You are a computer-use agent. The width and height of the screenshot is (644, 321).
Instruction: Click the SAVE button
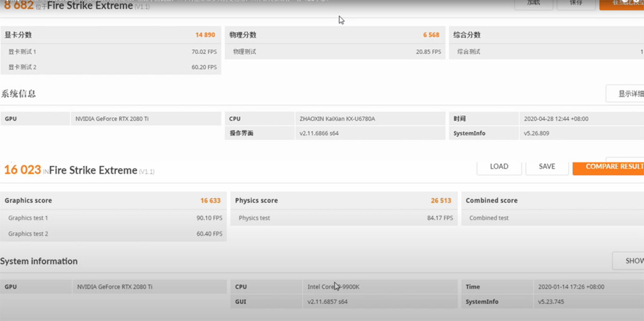tap(547, 167)
